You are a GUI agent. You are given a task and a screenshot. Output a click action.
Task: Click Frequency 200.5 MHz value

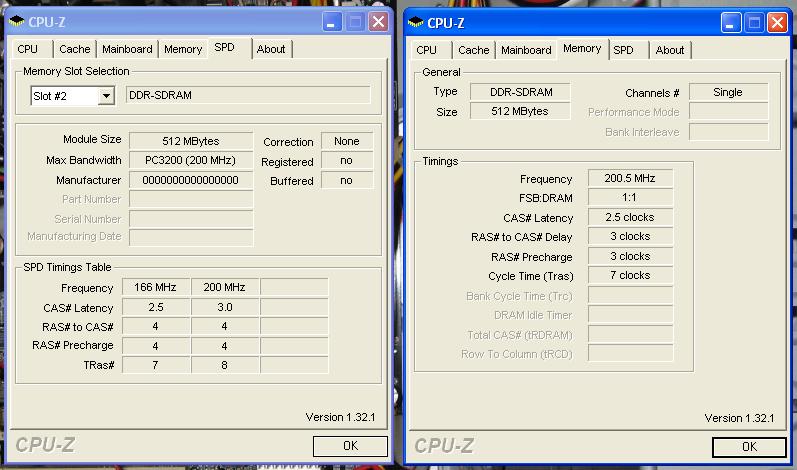coord(630,178)
